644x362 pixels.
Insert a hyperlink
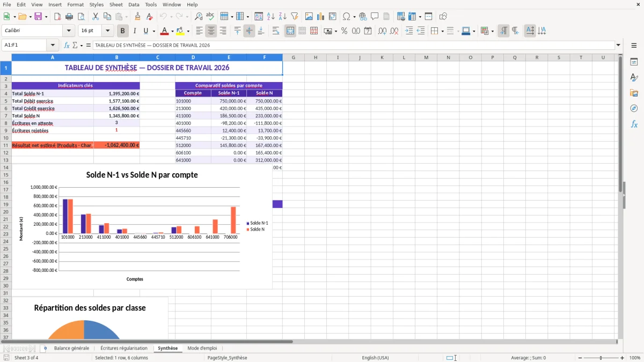363,17
